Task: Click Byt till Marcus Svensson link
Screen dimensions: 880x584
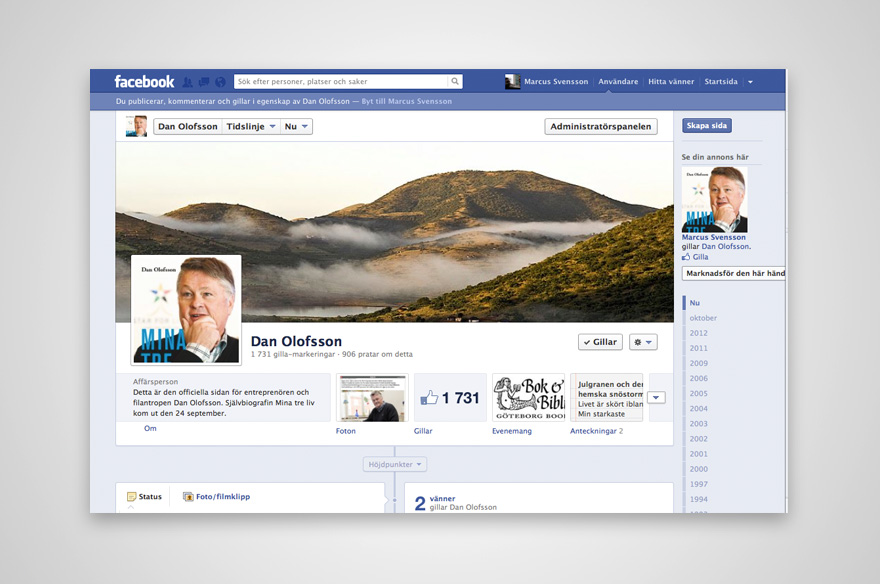Action: click(x=407, y=102)
